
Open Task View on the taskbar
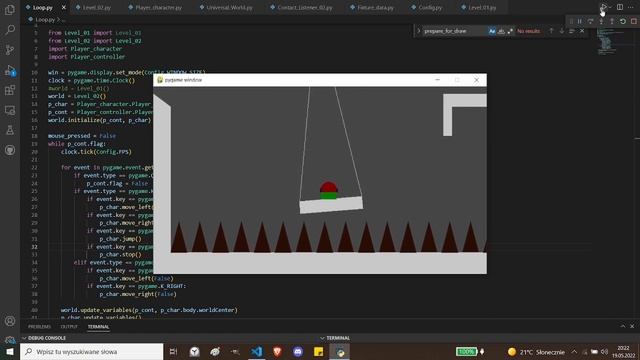pos(173,351)
